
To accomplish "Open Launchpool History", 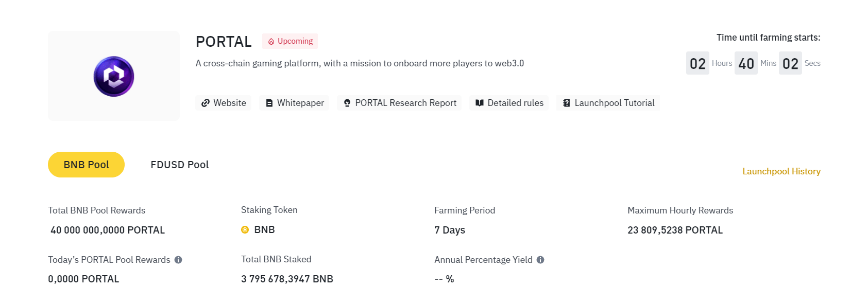I will click(781, 171).
